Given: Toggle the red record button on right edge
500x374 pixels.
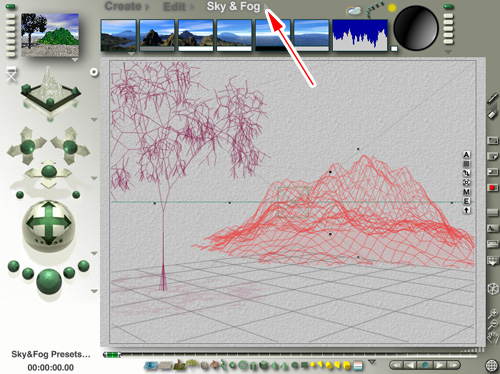Looking at the screenshot, I should [x=493, y=188].
